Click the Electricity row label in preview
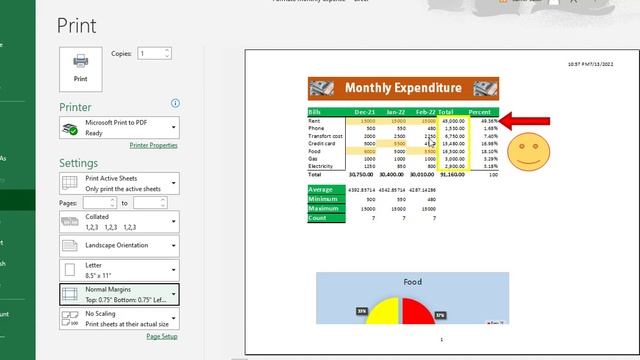The width and height of the screenshot is (640, 360). [x=320, y=166]
